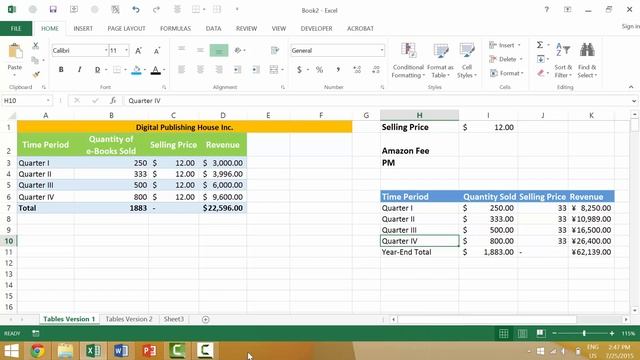The width and height of the screenshot is (640, 360).
Task: Open the font size dropdown
Action: point(127,51)
